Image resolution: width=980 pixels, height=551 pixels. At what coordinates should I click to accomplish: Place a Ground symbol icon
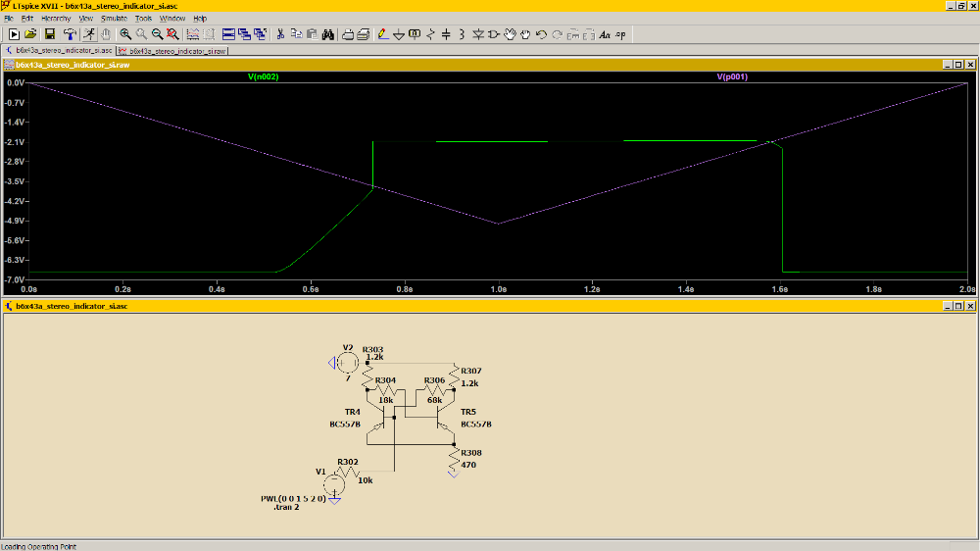(x=399, y=34)
